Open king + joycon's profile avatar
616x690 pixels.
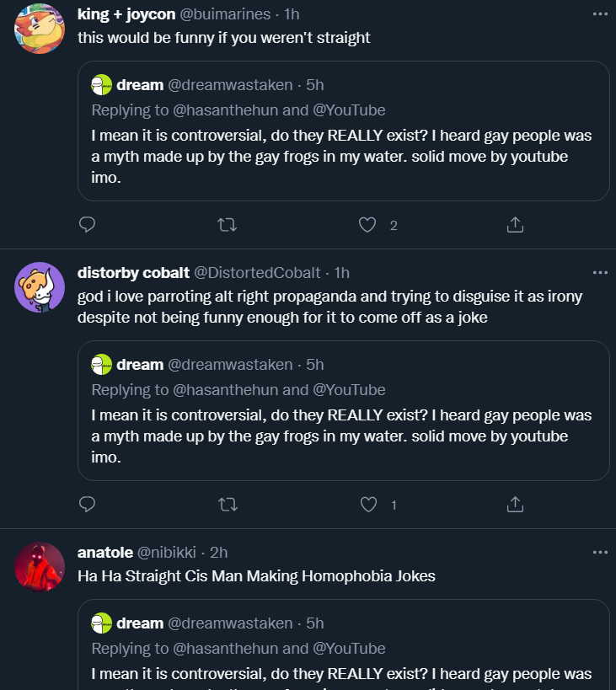coord(40,28)
